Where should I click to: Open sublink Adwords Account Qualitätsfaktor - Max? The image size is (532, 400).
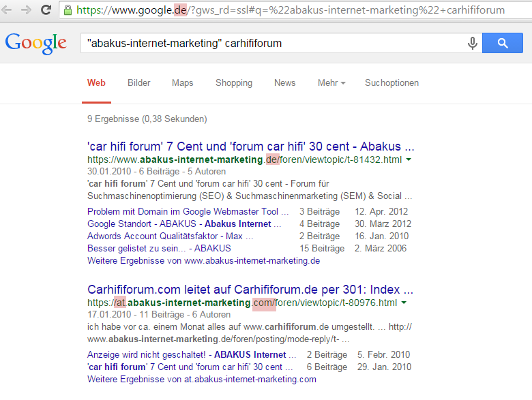click(x=171, y=236)
